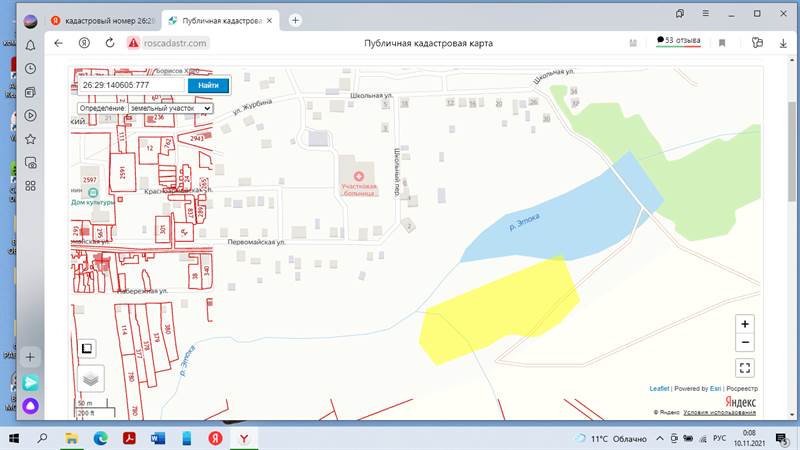The image size is (800, 450).
Task: Toggle fullscreen map view
Action: 744,368
